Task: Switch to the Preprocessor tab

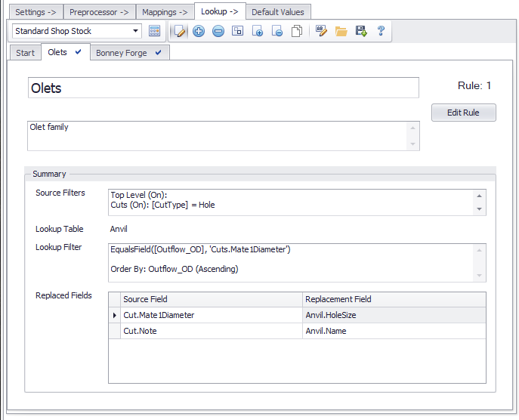Action: pos(99,12)
